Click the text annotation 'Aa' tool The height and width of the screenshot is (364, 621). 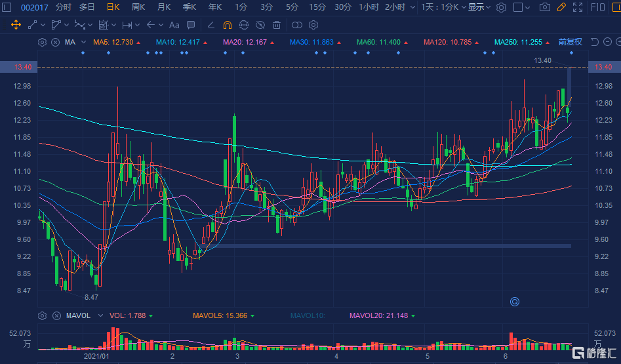[x=174, y=26]
